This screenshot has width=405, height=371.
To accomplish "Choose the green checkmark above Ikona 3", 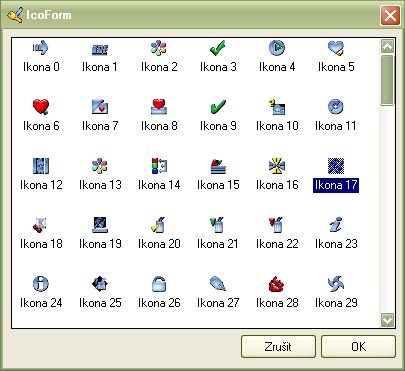I will pyautogui.click(x=218, y=48).
